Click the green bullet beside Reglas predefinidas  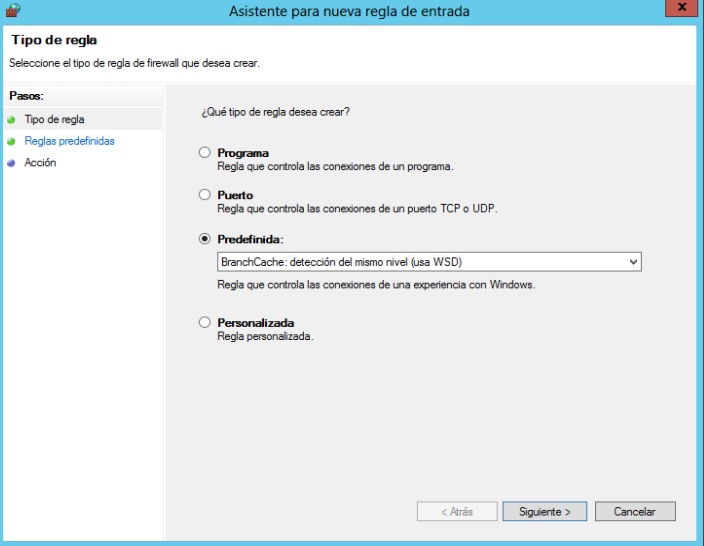point(11,142)
